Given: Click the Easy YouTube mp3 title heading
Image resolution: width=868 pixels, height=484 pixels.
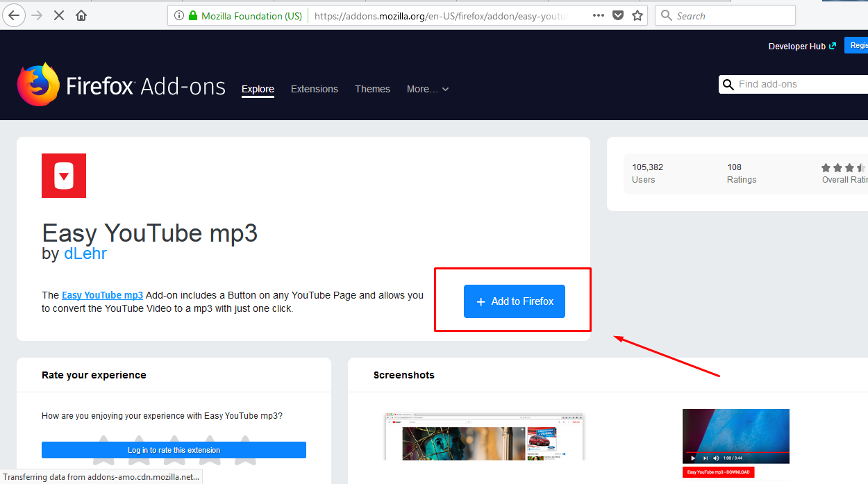Looking at the screenshot, I should click(149, 233).
